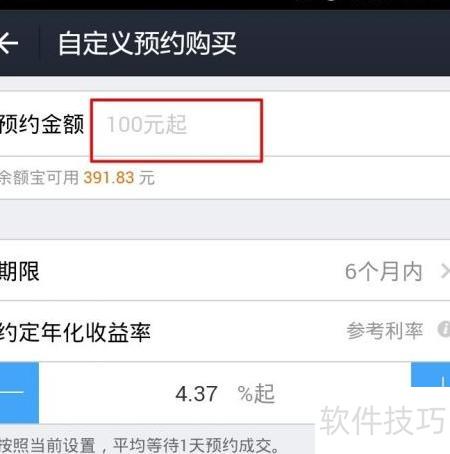Decrease the rate with the minus button

(x=19, y=393)
